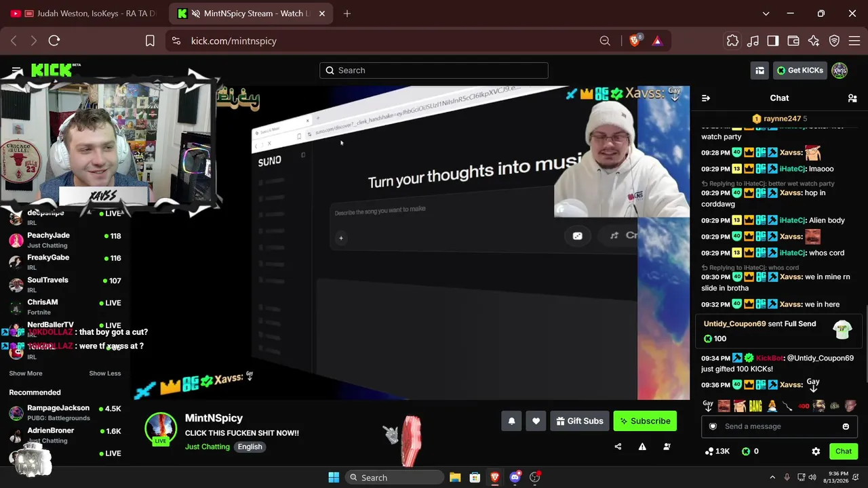The height and width of the screenshot is (488, 868).
Task: Open the media control music note icon
Action: pos(753,41)
